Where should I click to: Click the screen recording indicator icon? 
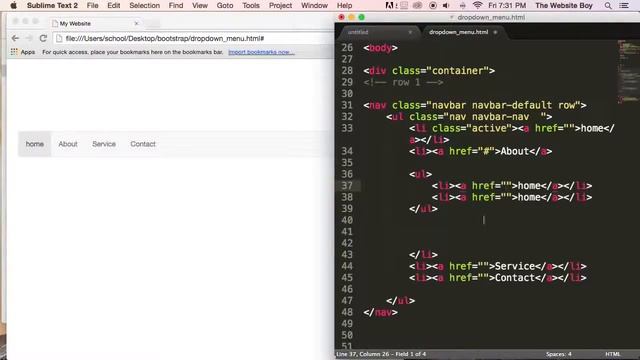click(x=433, y=5)
